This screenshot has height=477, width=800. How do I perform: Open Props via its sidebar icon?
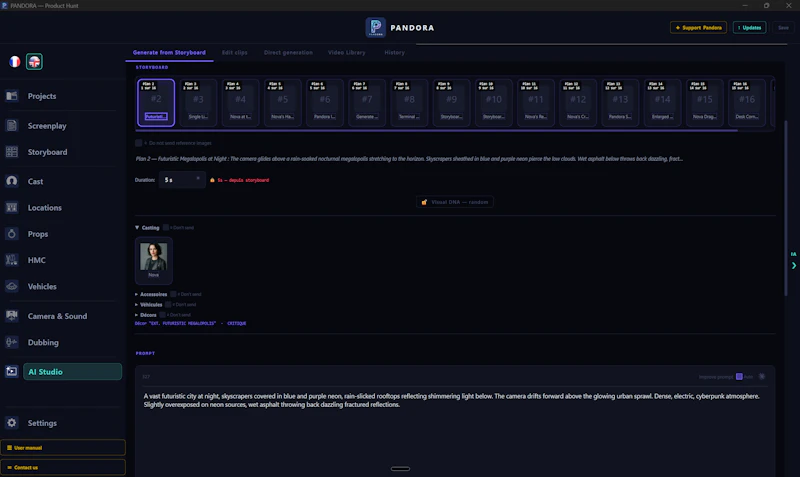coord(12,234)
